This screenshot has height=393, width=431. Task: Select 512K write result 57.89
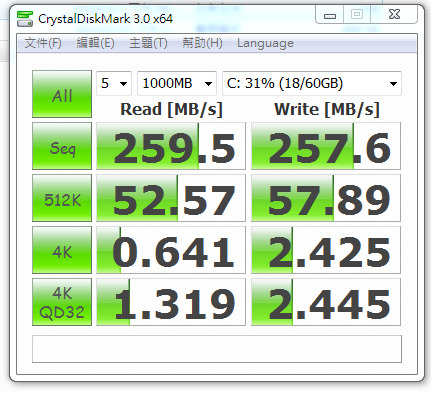(326, 198)
